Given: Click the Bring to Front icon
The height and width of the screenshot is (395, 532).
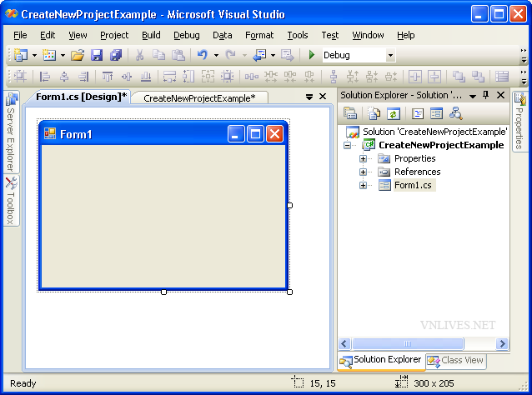Looking at the screenshot, I should [459, 77].
